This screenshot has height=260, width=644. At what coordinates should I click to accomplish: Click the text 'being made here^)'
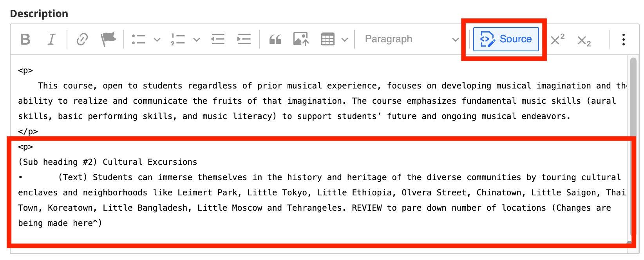coord(60,223)
